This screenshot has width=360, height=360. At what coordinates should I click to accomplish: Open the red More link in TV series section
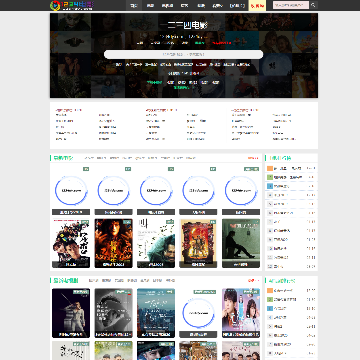pyautogui.click(x=253, y=281)
